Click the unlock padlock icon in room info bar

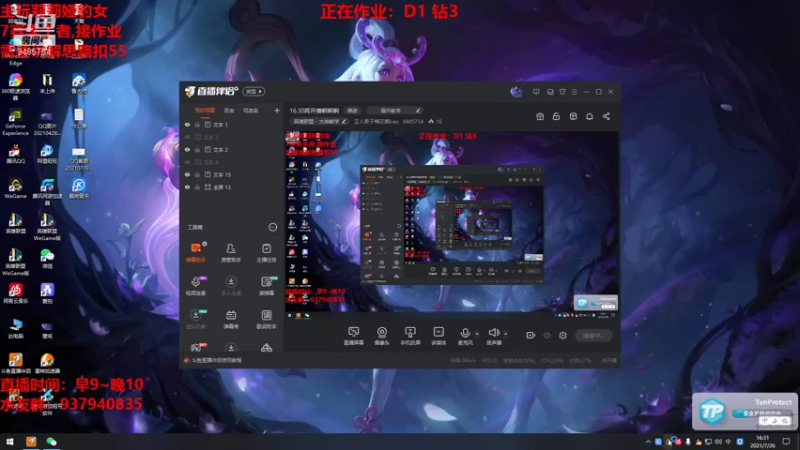(x=556, y=116)
